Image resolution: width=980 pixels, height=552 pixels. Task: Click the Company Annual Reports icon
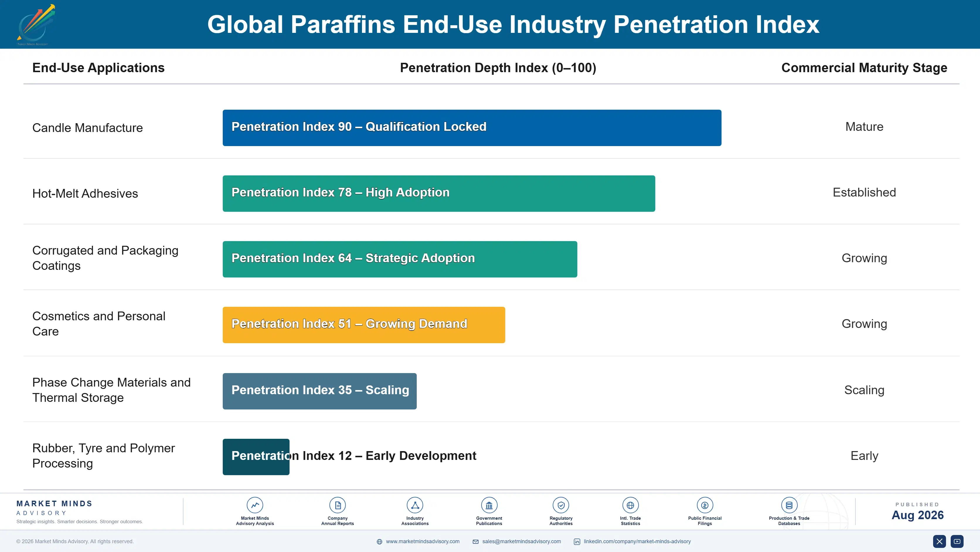[337, 505]
